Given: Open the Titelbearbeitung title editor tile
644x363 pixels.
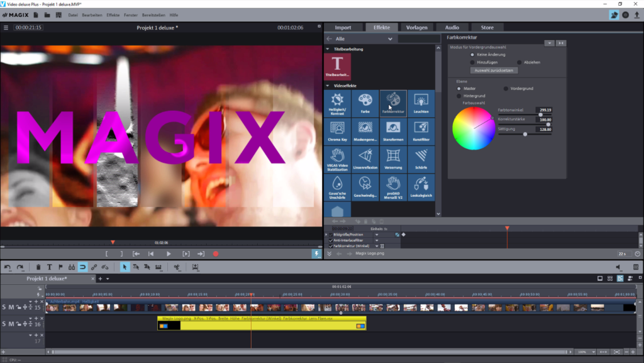Looking at the screenshot, I should (337, 66).
